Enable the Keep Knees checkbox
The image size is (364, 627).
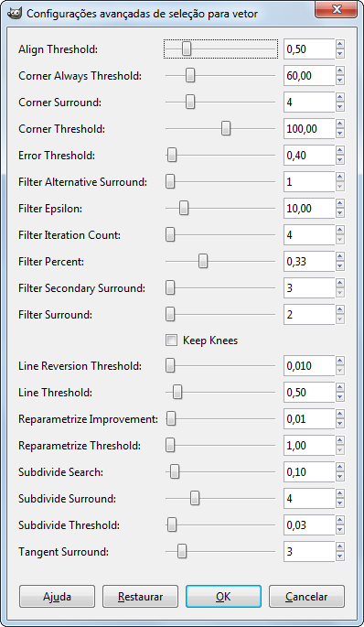pyautogui.click(x=171, y=341)
